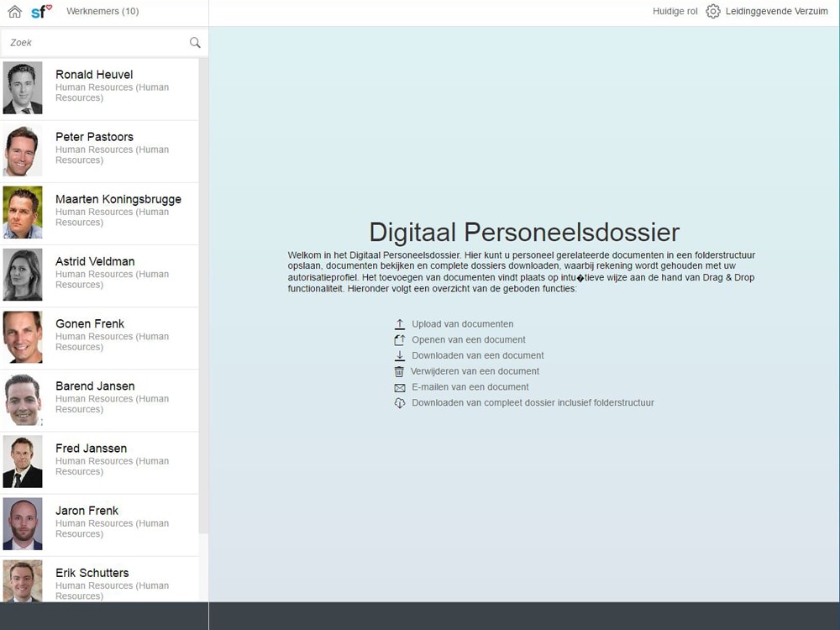The image size is (840, 630).
Task: Click the email envelope icon
Action: pyautogui.click(x=400, y=387)
